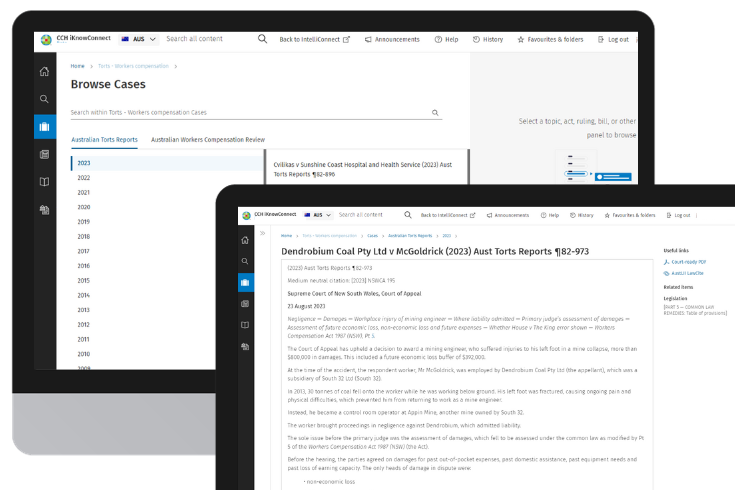Choose year 2019 from the year list
Viewport: 735px width, 490px height.
pos(84,222)
